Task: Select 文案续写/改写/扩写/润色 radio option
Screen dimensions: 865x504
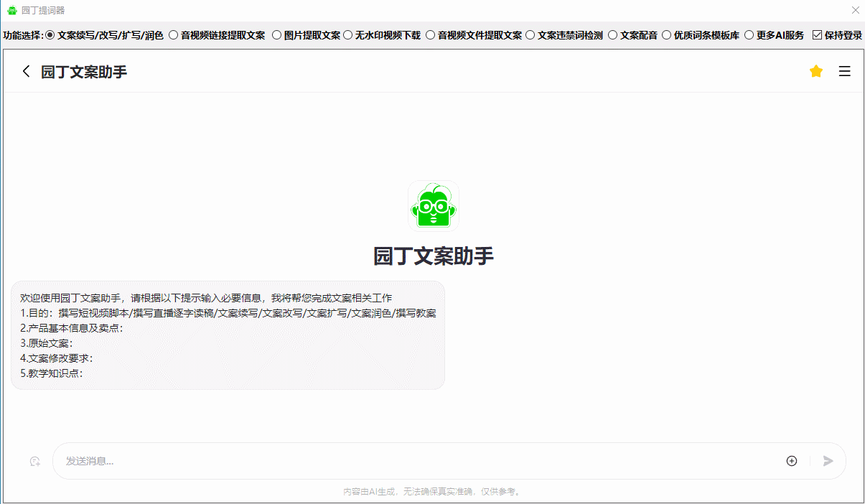Action: point(50,35)
